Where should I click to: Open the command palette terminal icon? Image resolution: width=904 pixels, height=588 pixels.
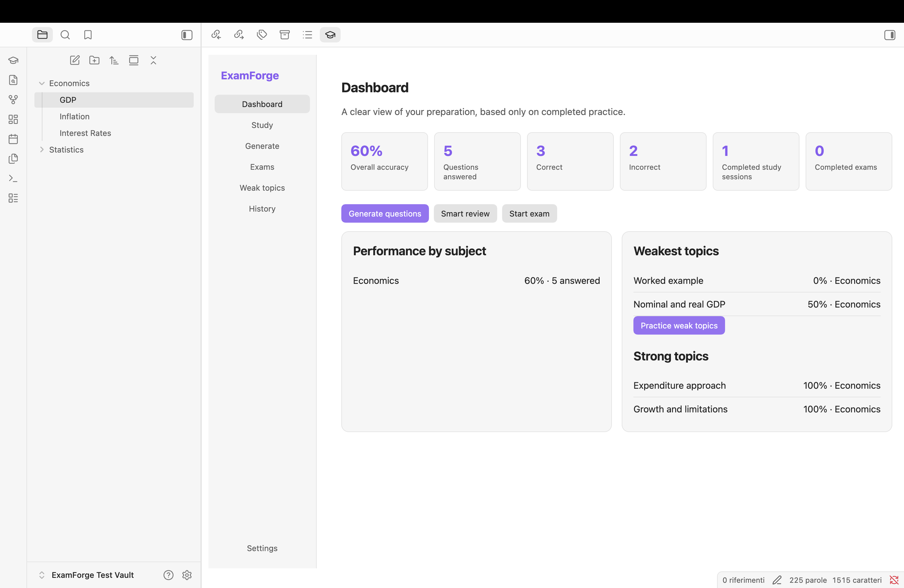pyautogui.click(x=13, y=179)
